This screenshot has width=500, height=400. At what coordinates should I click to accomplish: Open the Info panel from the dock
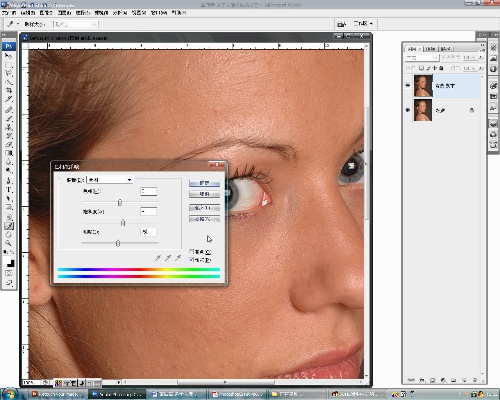tap(493, 69)
